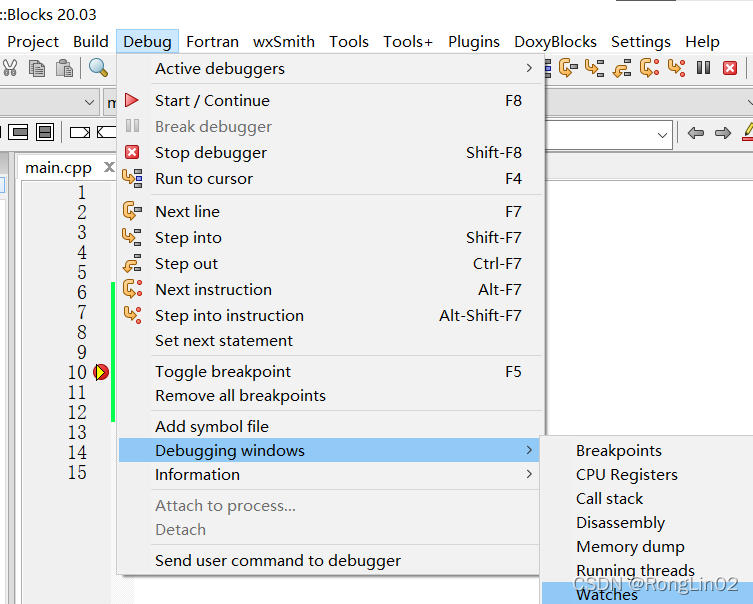Screen dimensions: 753x604
Task: Click toolbar red Stop debugger icon
Action: [x=730, y=68]
